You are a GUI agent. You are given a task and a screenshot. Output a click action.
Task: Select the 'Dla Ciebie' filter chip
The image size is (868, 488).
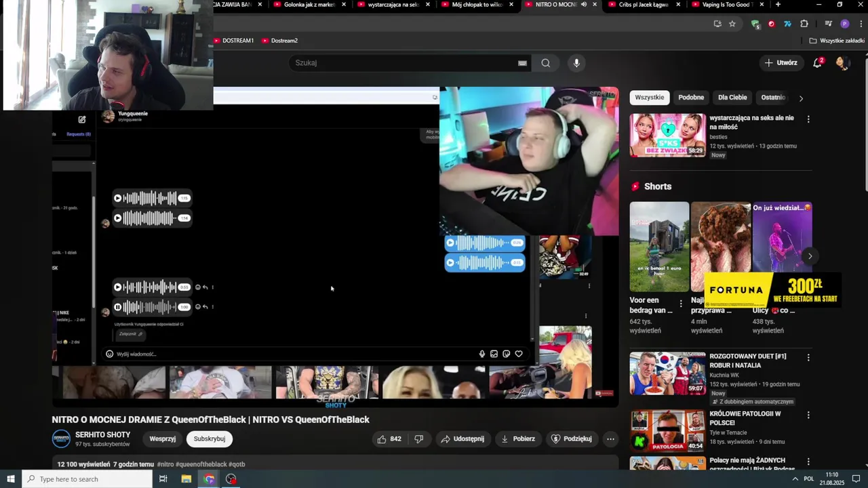click(x=732, y=98)
